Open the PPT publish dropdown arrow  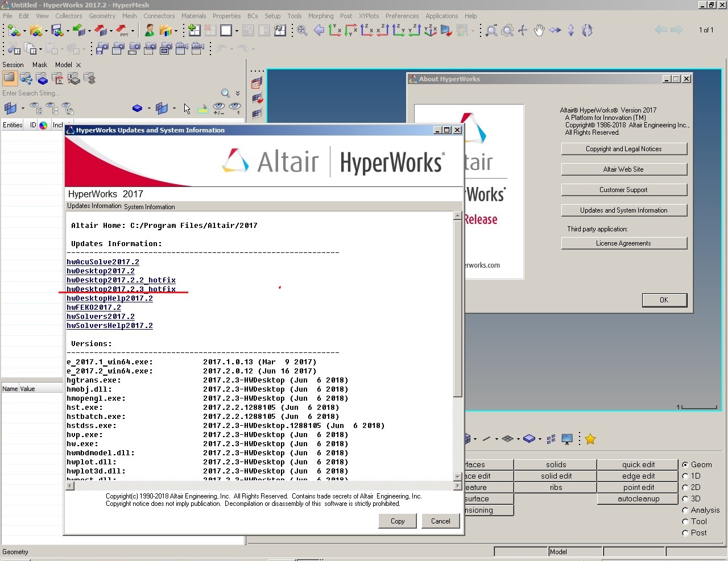pyautogui.click(x=133, y=31)
